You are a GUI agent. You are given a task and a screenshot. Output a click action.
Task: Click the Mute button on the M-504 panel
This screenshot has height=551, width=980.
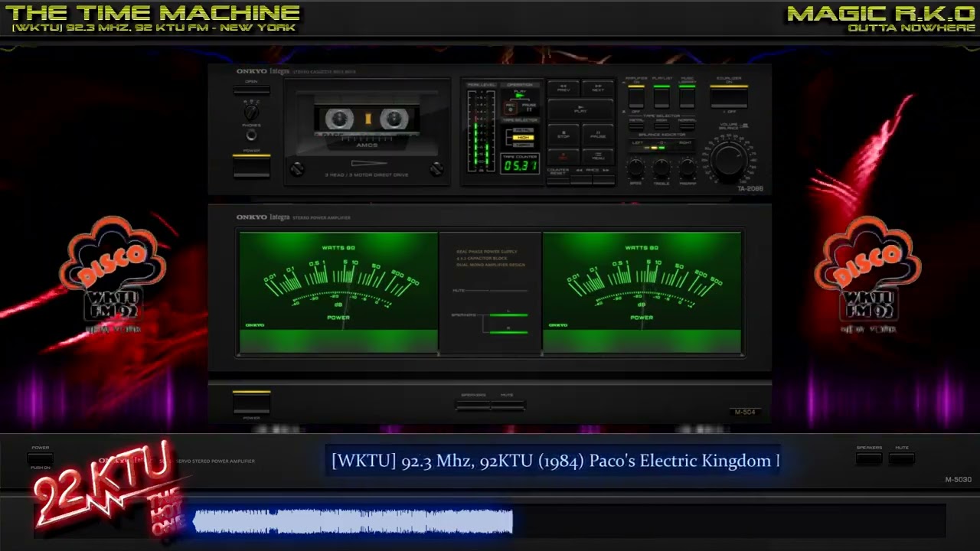(x=507, y=403)
